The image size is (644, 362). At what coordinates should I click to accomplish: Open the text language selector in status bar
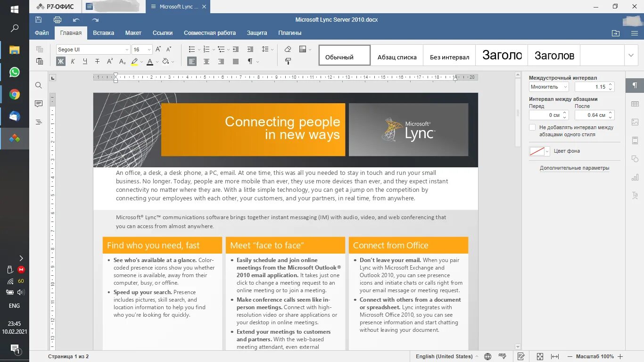(446, 356)
